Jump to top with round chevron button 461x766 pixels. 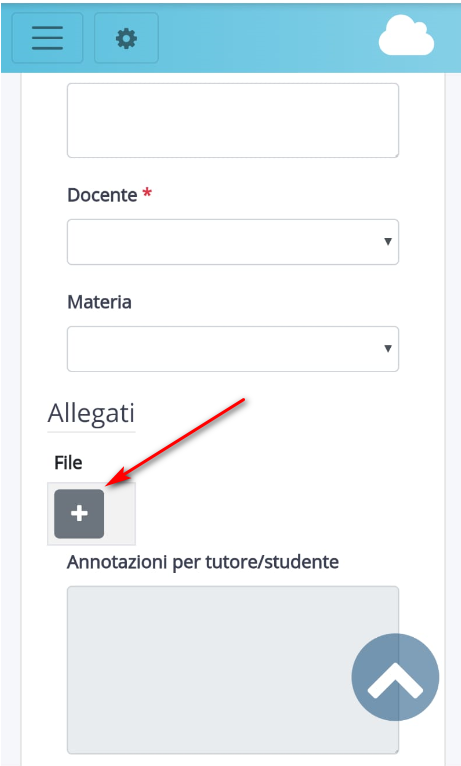(395, 677)
